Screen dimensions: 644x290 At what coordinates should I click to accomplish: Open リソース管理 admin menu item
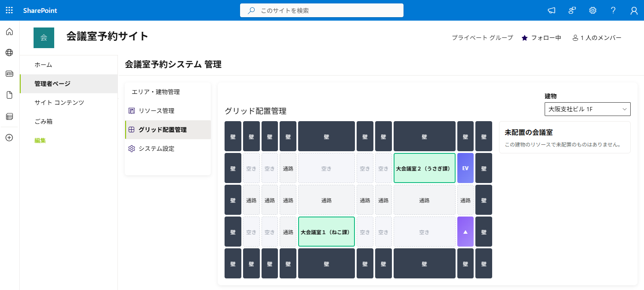click(x=168, y=111)
